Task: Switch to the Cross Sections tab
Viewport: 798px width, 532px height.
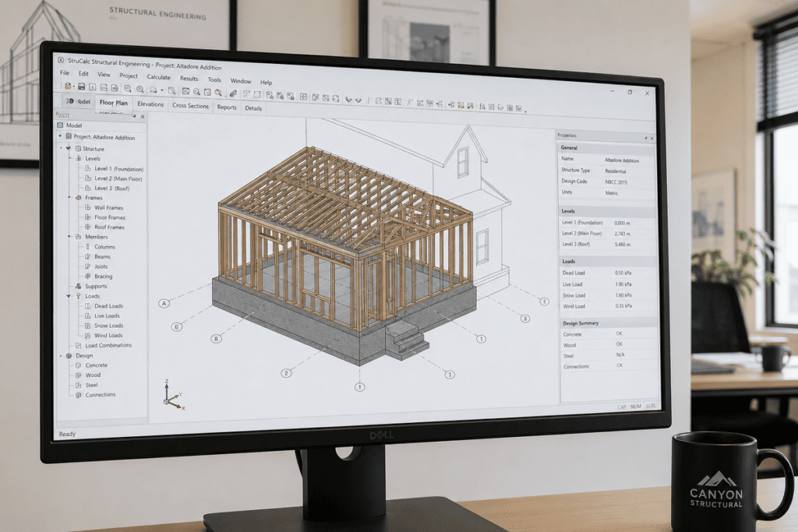Action: coord(190,106)
